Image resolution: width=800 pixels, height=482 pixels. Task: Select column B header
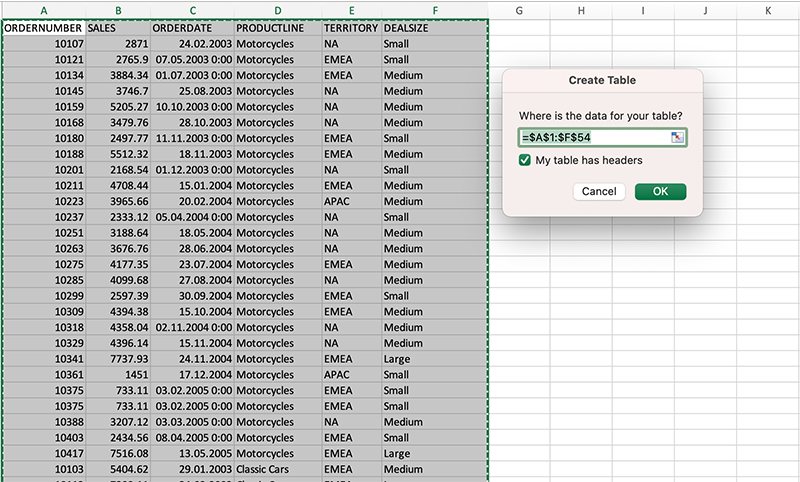[118, 10]
